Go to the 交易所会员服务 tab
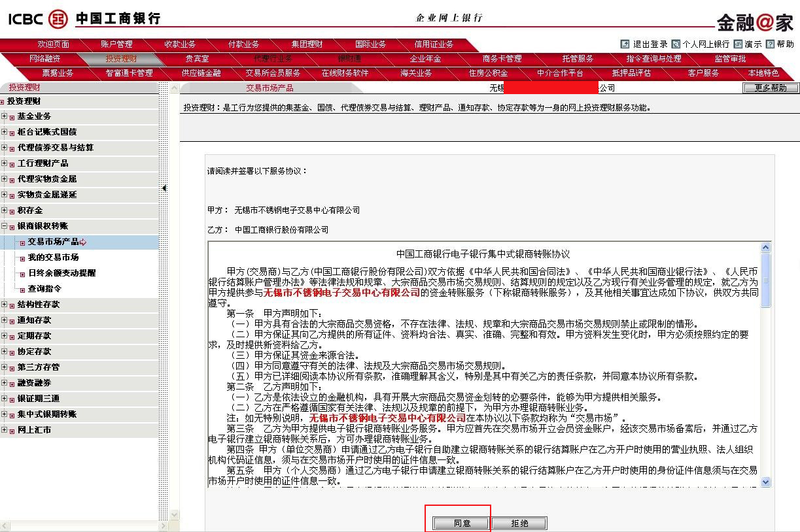800x532 pixels. tap(273, 73)
